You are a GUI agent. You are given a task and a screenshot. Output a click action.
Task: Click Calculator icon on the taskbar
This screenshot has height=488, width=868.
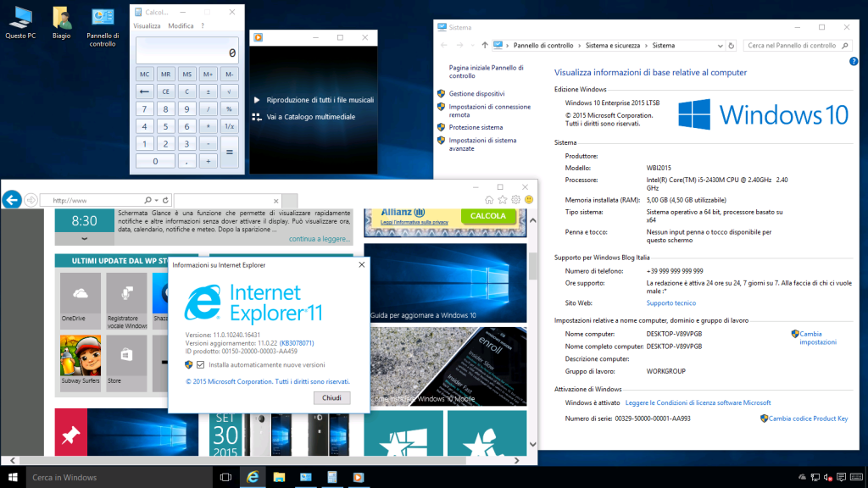pyautogui.click(x=332, y=477)
